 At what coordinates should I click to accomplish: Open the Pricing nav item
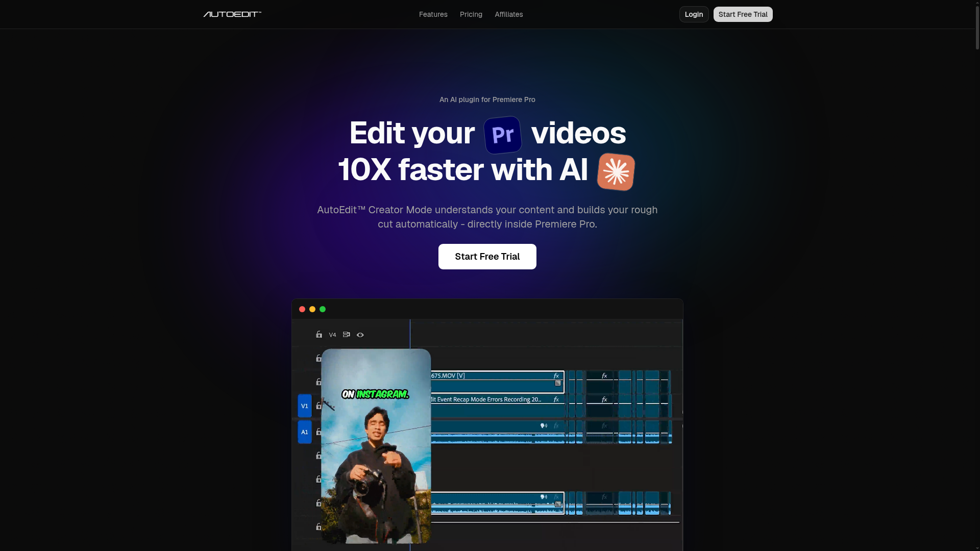pos(471,14)
